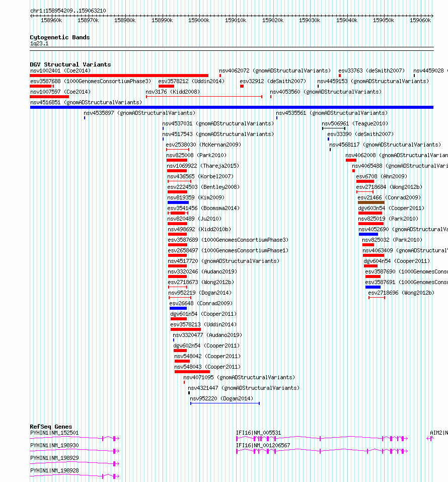The image size is (448, 482).
Task: Open nsv1069922 (Thareja2015) variant
Action: click(x=203, y=166)
